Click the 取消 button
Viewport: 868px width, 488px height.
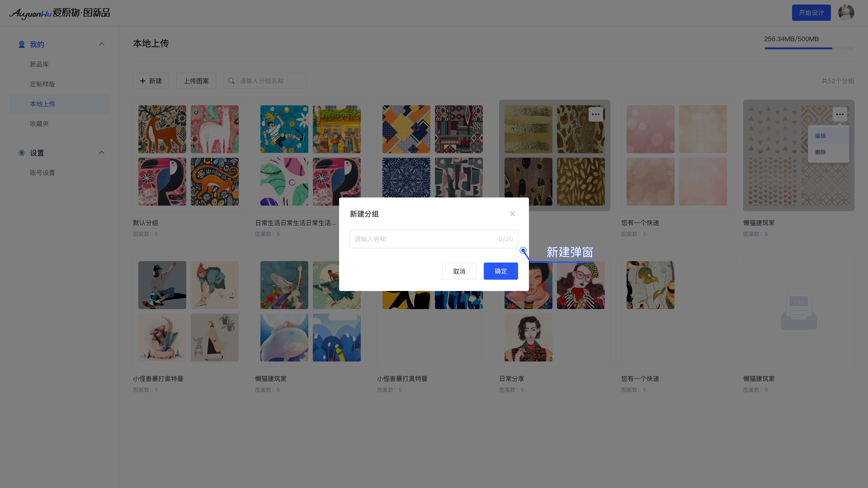(459, 271)
